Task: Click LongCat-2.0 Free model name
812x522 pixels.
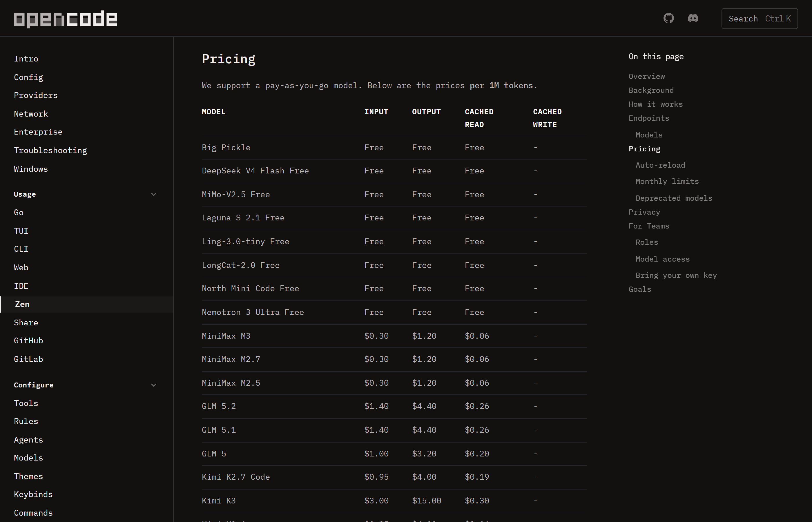Action: [x=241, y=265]
